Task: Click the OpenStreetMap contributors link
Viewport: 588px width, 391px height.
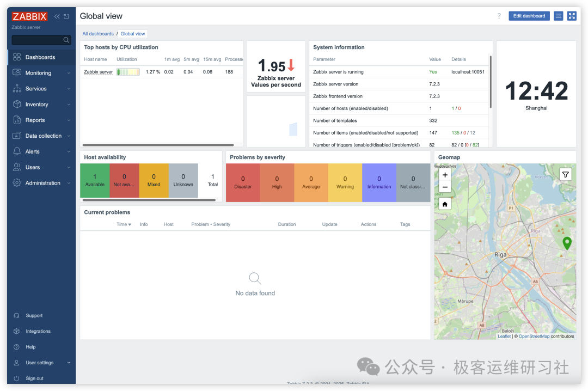Action: 534,336
